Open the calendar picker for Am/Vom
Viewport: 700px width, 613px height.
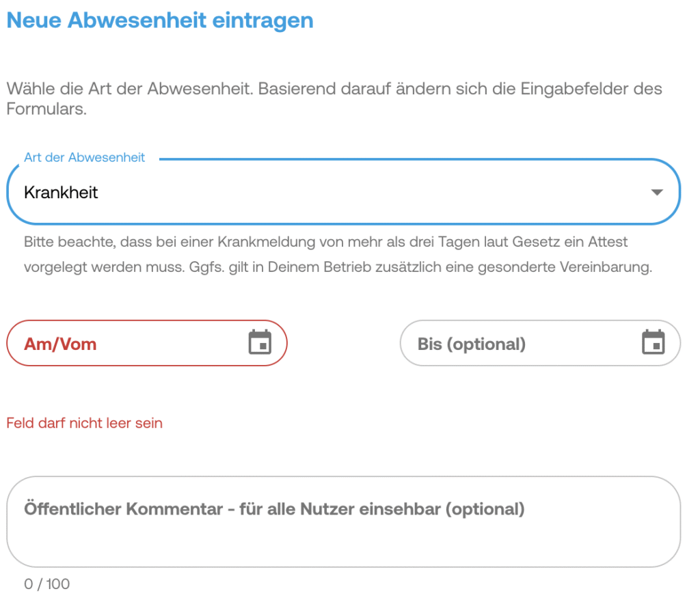point(260,342)
